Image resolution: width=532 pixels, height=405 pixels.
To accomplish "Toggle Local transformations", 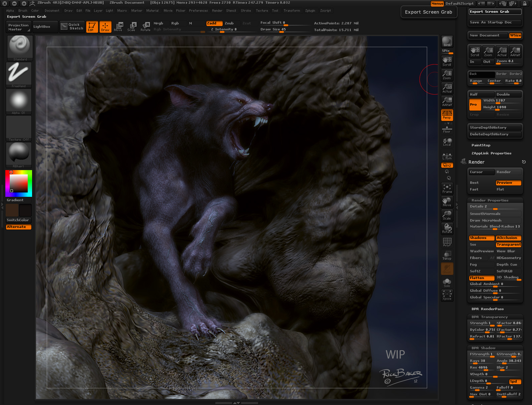I will (447, 142).
